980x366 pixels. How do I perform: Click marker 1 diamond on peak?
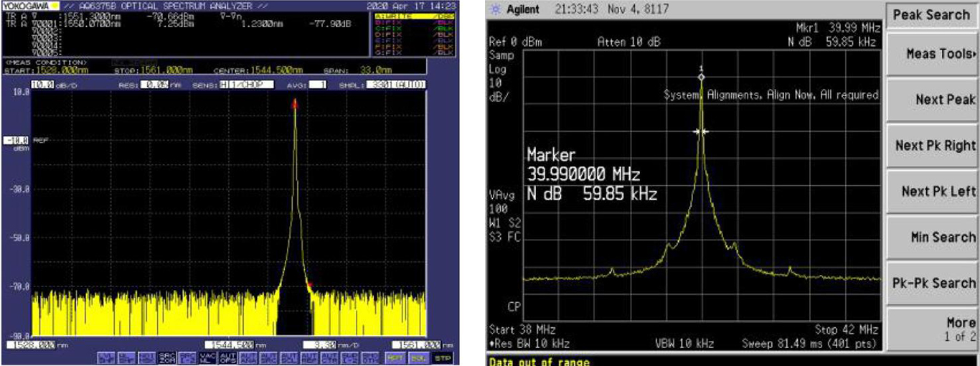(702, 77)
